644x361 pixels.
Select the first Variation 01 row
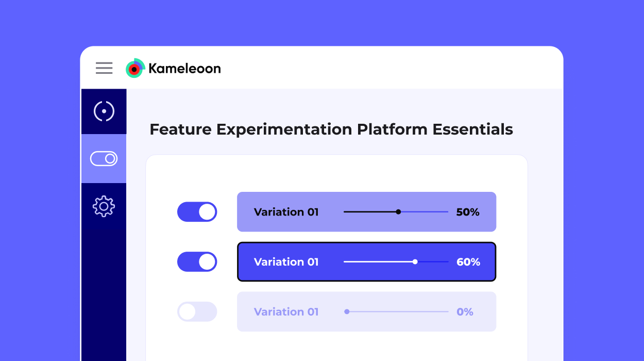tap(366, 211)
